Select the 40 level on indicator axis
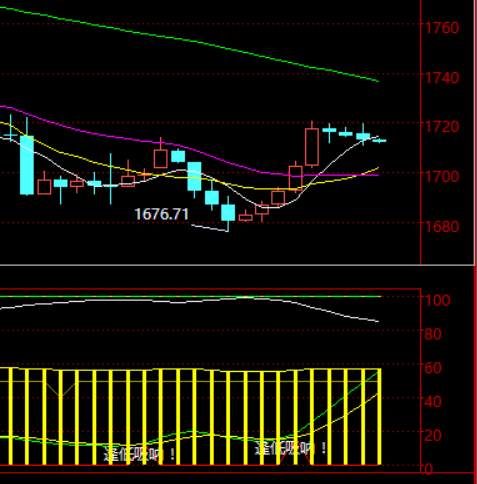Image resolution: width=477 pixels, height=484 pixels. pyautogui.click(x=433, y=401)
